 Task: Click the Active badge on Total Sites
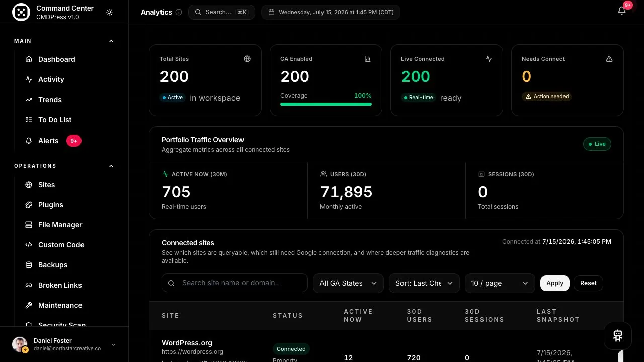(172, 98)
